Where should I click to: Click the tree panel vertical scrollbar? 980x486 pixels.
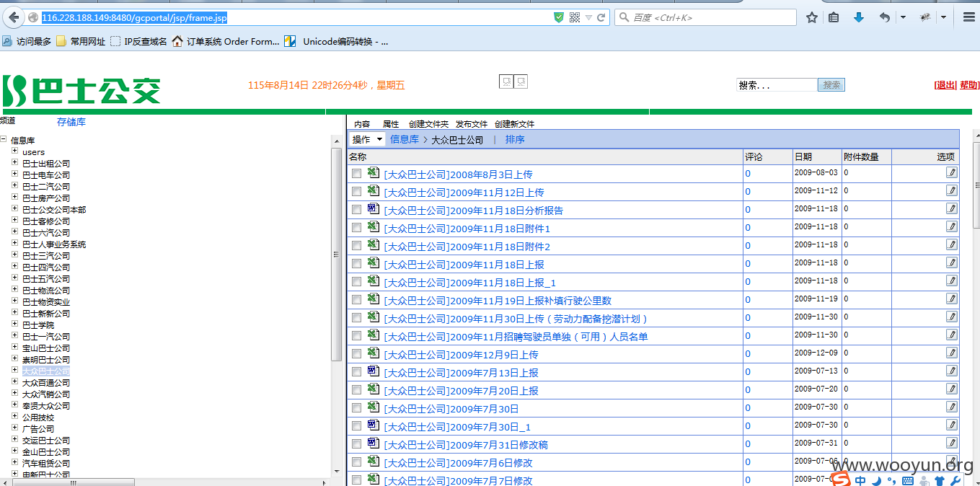point(336,254)
